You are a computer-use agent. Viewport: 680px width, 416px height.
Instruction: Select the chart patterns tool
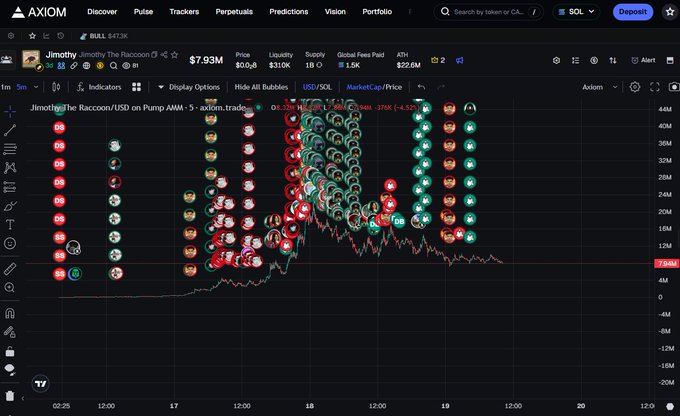10,167
